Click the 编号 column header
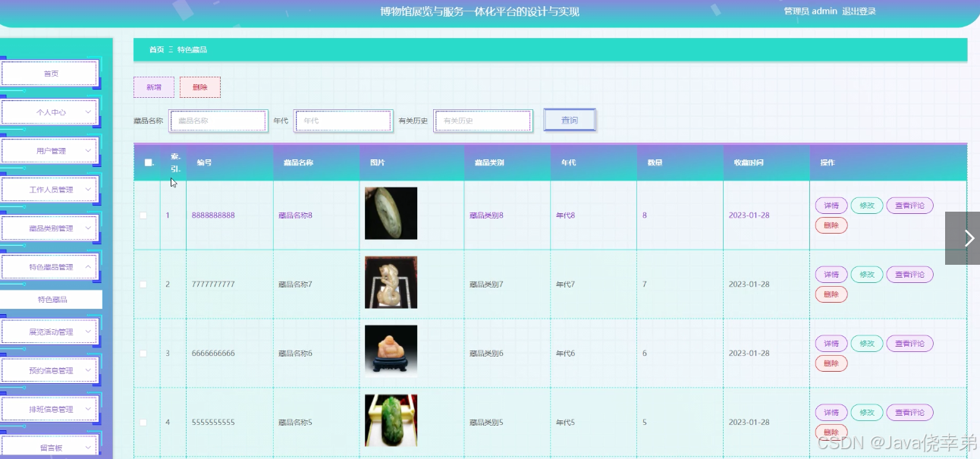This screenshot has width=980, height=459. (204, 162)
